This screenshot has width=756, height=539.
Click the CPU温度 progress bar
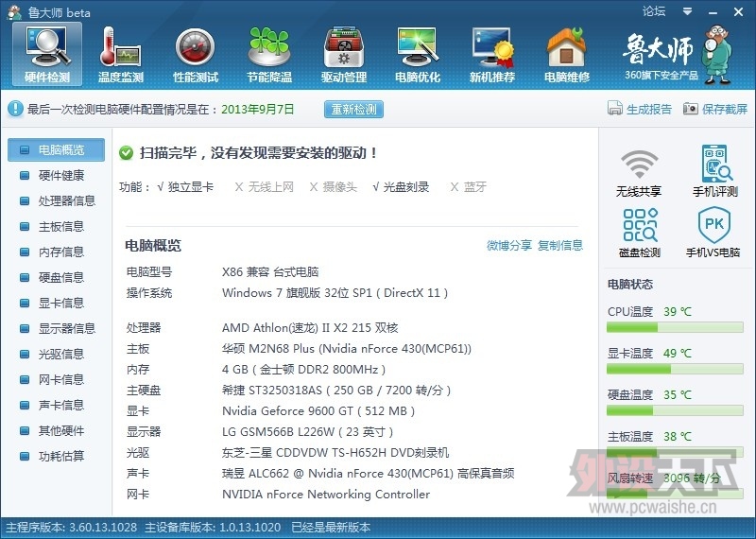click(675, 327)
